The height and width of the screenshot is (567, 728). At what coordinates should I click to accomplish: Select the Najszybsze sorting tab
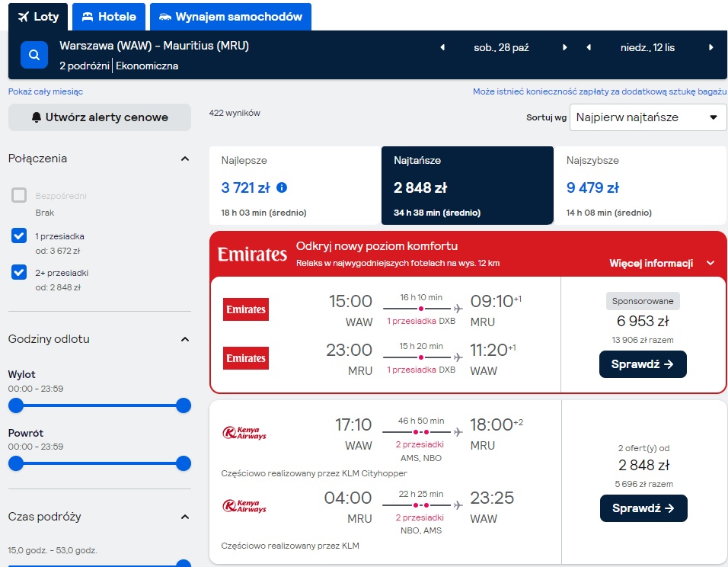[640, 185]
